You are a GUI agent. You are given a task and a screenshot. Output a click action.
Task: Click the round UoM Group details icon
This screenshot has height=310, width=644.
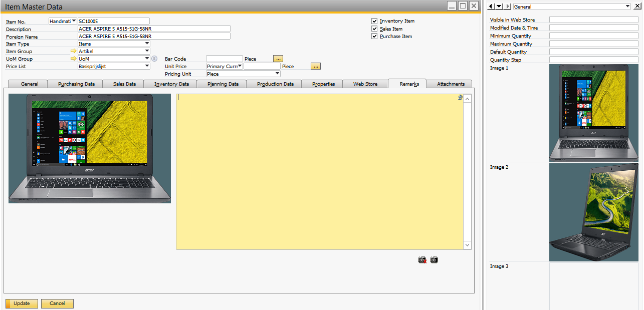[x=154, y=59]
